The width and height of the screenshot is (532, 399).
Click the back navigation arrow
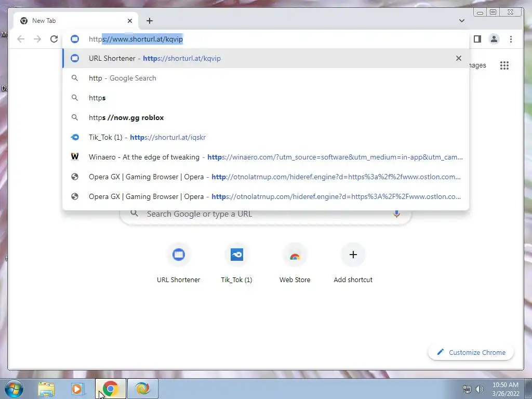pyautogui.click(x=21, y=39)
